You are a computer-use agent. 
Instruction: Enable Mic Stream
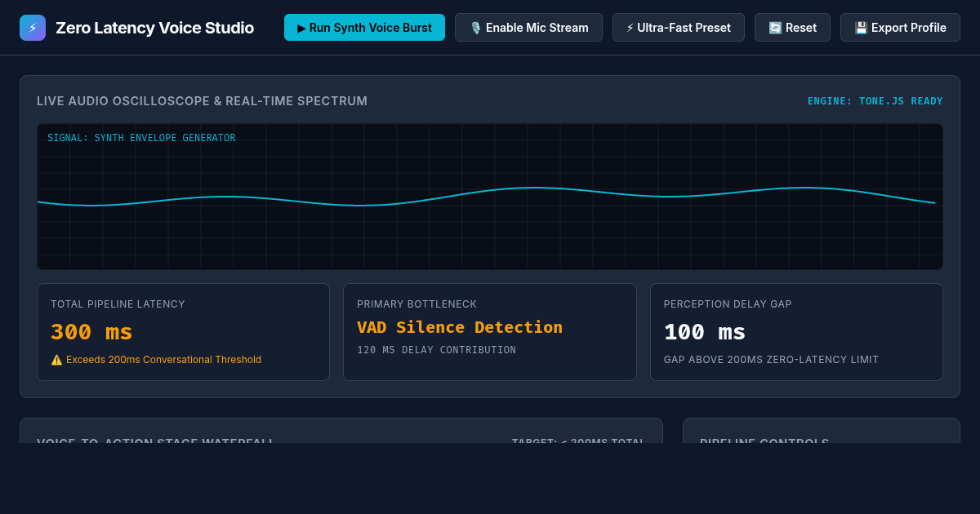pyautogui.click(x=528, y=28)
